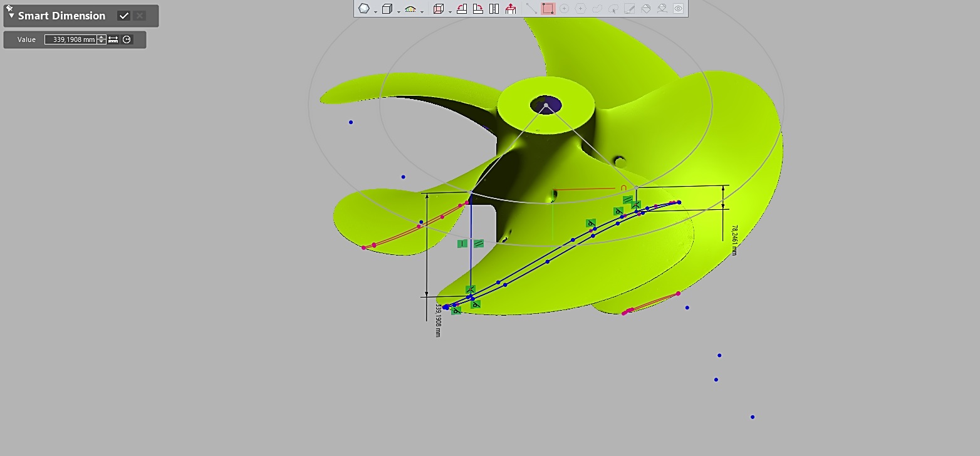980x456 pixels.
Task: Confirm dimension with the checkmark button
Action: tap(124, 16)
